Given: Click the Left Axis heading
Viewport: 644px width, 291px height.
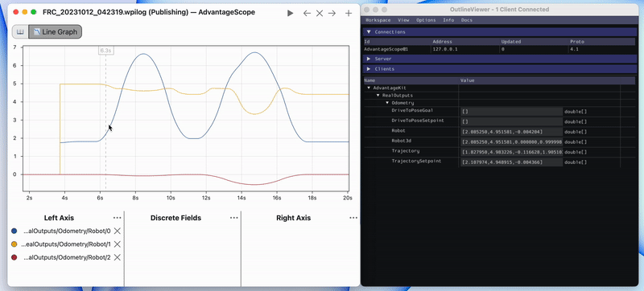Looking at the screenshot, I should coord(59,218).
